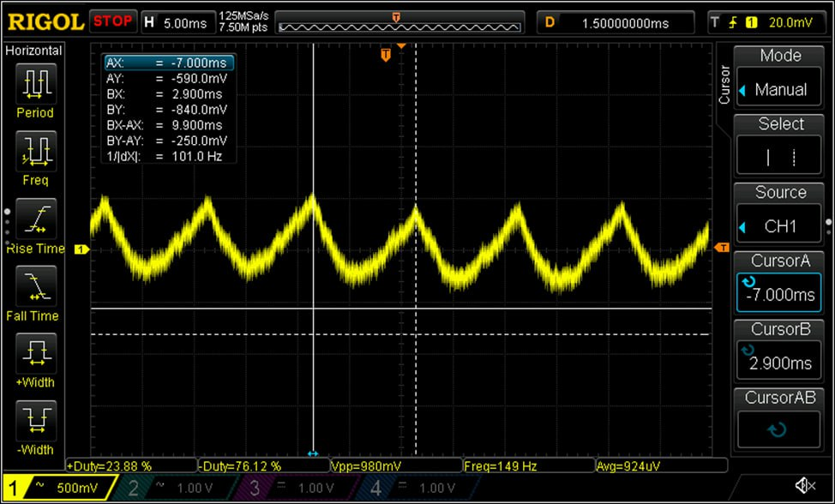The width and height of the screenshot is (835, 504).
Task: Click the 7.50M pts memory depth readout
Action: [x=243, y=28]
